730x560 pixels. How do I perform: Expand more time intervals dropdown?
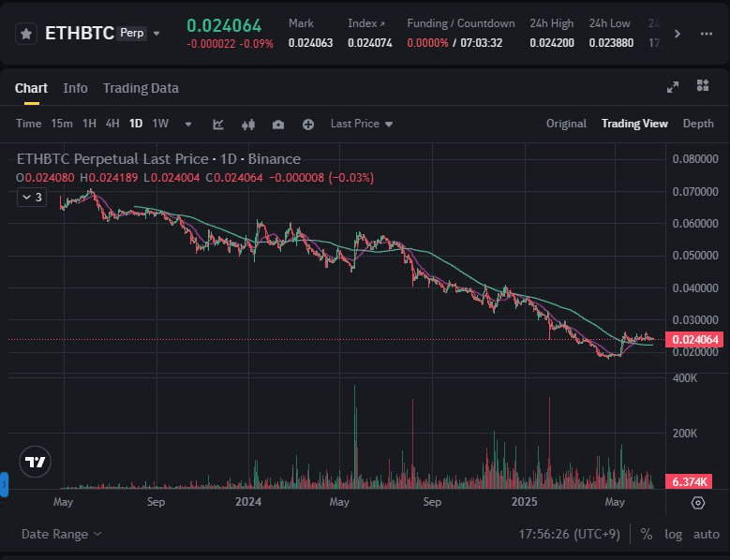point(188,125)
